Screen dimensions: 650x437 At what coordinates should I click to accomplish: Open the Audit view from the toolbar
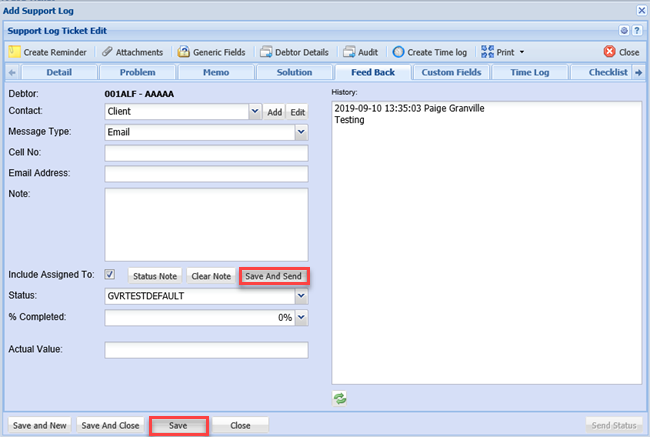[350, 51]
